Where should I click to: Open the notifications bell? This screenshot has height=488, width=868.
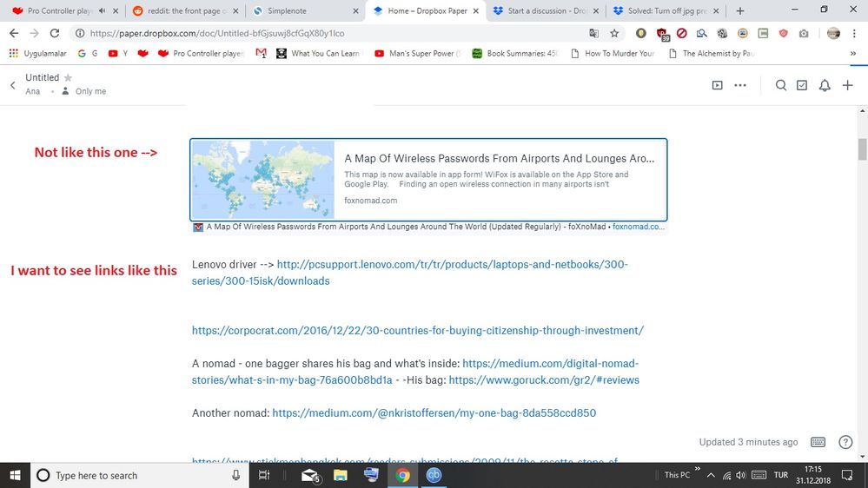(x=825, y=85)
